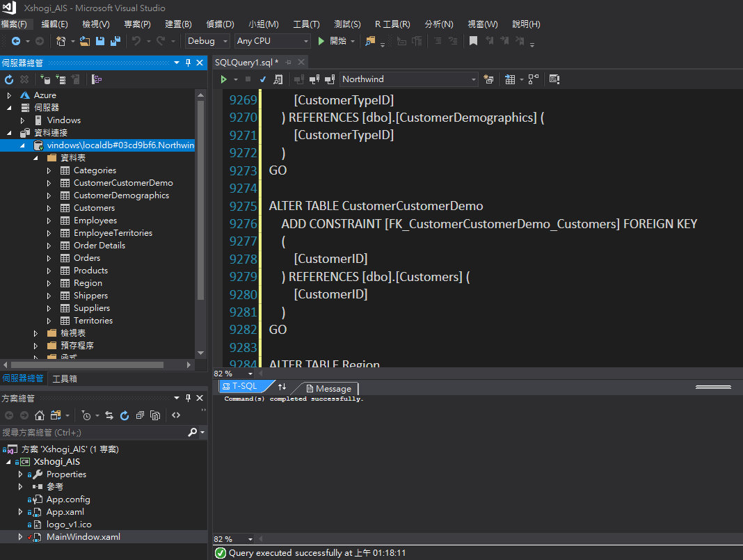Switch to the 工具箱 tab

65,378
